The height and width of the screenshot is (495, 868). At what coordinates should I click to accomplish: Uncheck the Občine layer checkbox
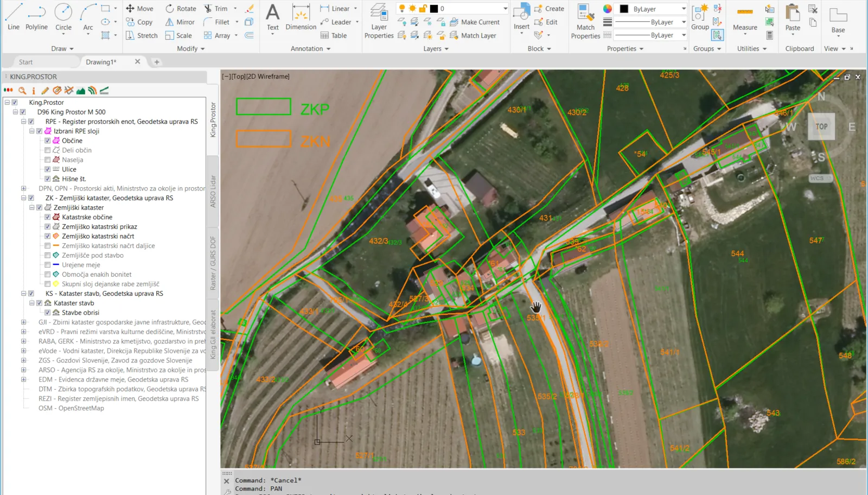(48, 141)
